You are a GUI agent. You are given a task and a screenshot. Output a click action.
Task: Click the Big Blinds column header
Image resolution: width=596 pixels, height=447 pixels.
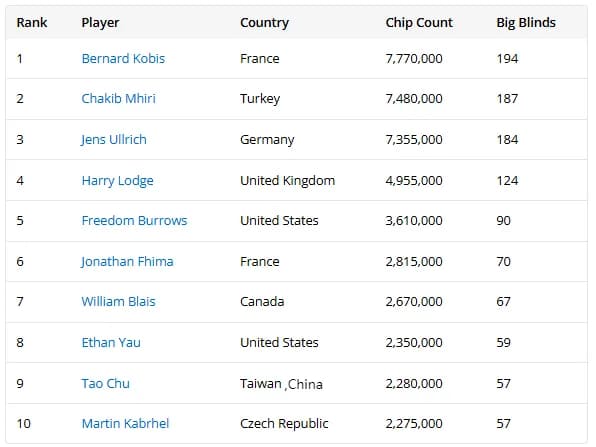click(x=526, y=23)
